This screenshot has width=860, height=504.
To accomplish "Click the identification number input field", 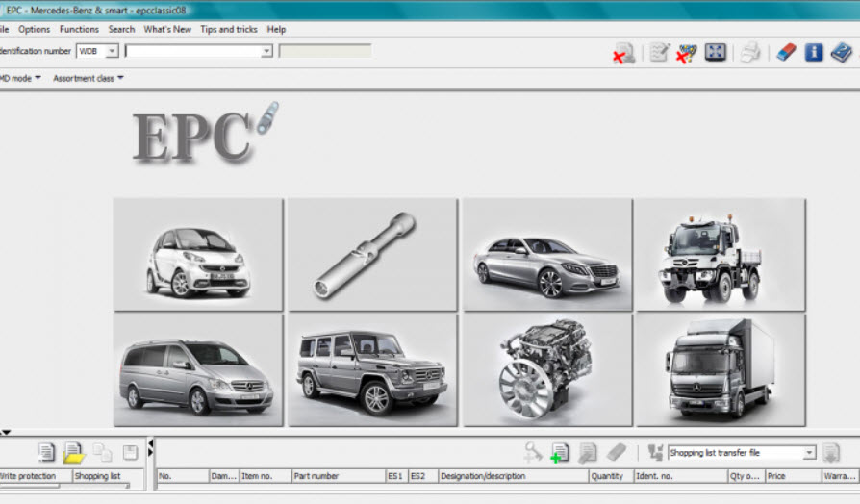I will [193, 51].
